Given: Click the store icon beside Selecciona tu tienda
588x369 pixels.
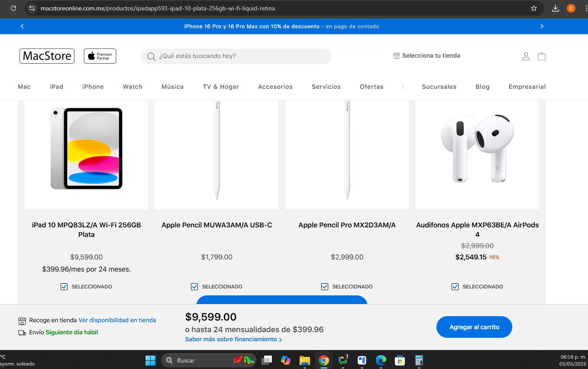Looking at the screenshot, I should [397, 55].
